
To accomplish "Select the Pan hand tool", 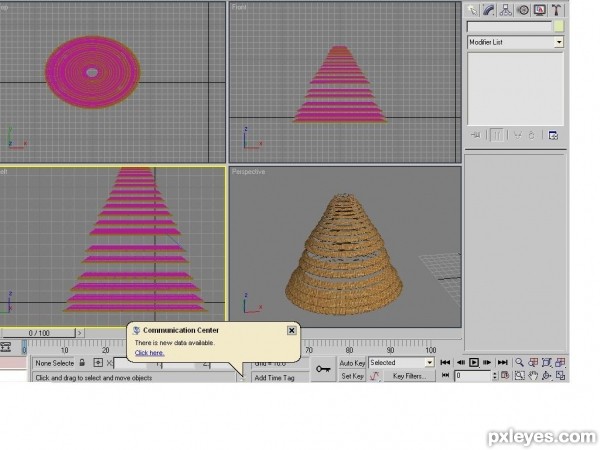I will point(533,376).
